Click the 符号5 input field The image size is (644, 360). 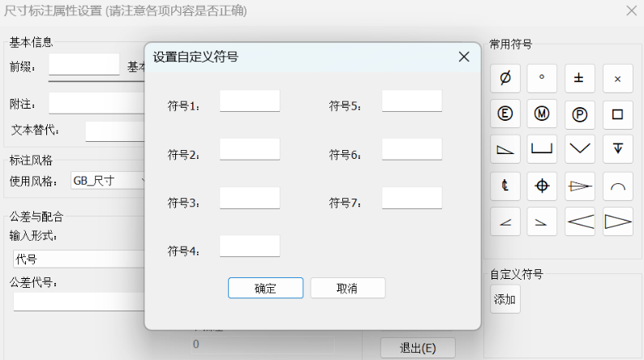[x=412, y=101]
